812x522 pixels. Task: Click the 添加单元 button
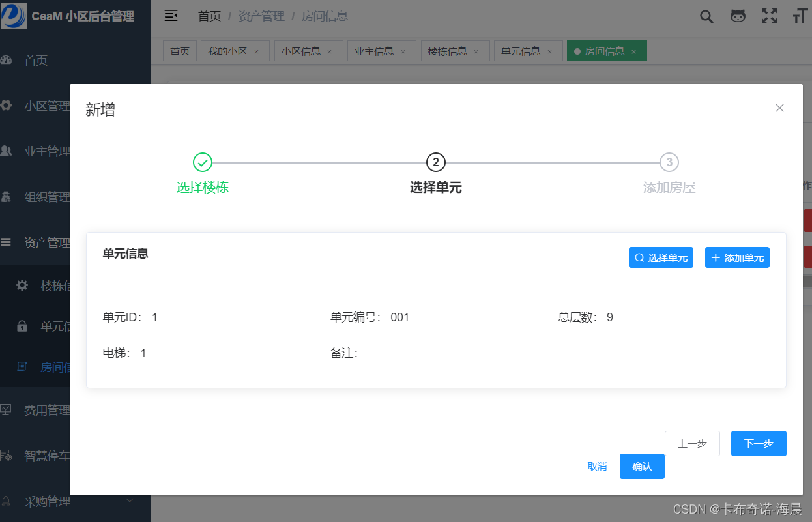pos(737,257)
